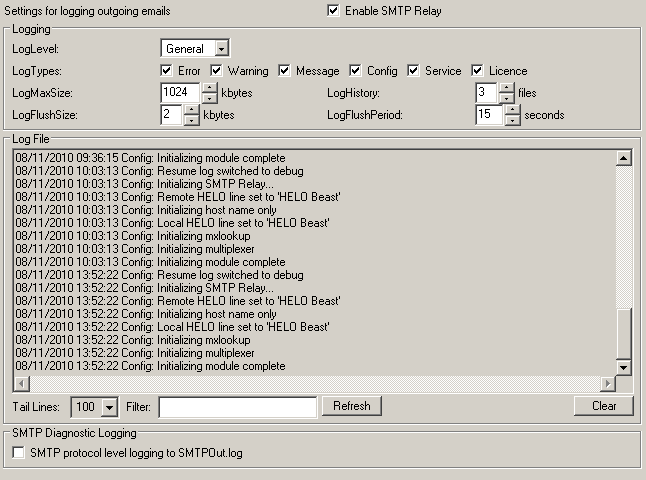The height and width of the screenshot is (480, 646).
Task: Open the LogLevel dropdown
Action: [221, 48]
